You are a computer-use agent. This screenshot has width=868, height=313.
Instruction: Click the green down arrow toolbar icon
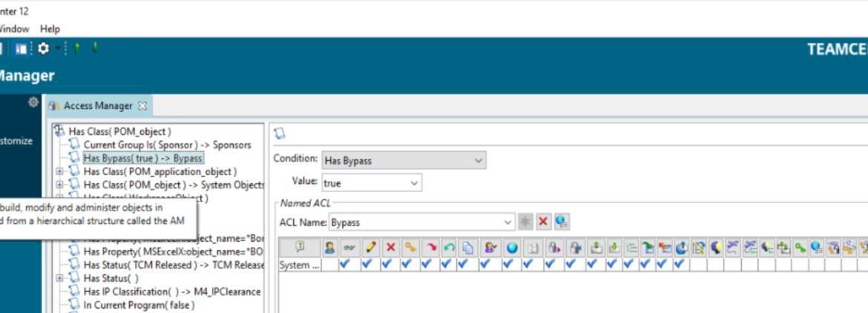[95, 49]
